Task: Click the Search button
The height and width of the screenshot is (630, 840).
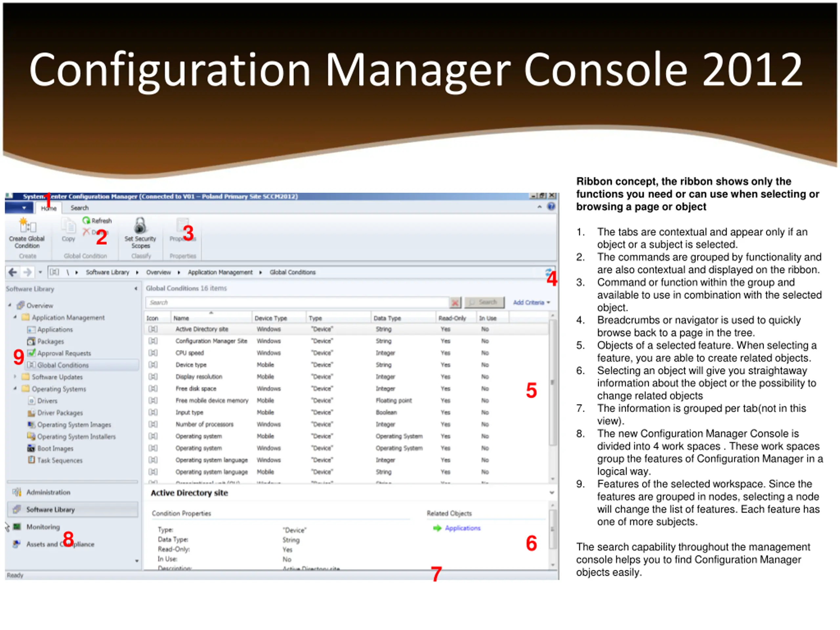Action: [485, 302]
